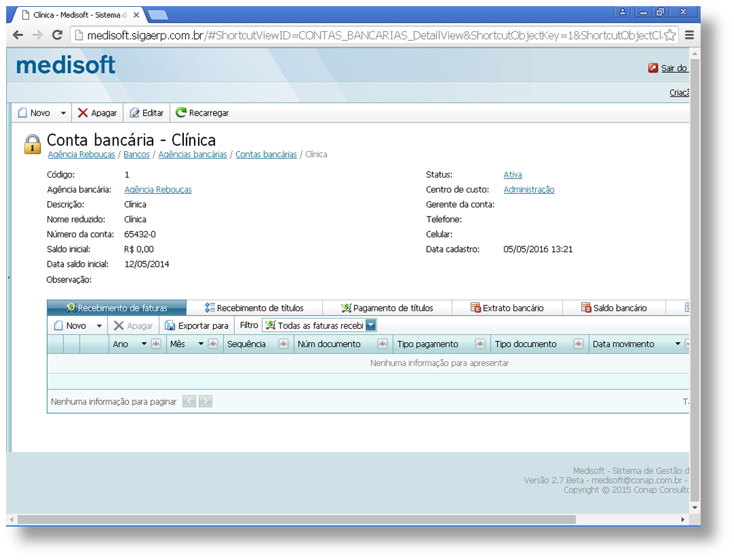Click the Recarregar button

[x=202, y=113]
